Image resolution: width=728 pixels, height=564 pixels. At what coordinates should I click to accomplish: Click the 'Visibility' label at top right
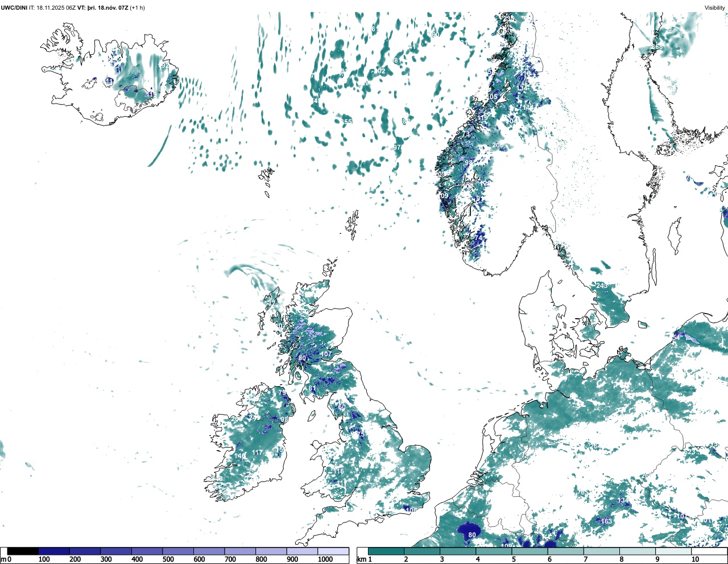tap(715, 7)
